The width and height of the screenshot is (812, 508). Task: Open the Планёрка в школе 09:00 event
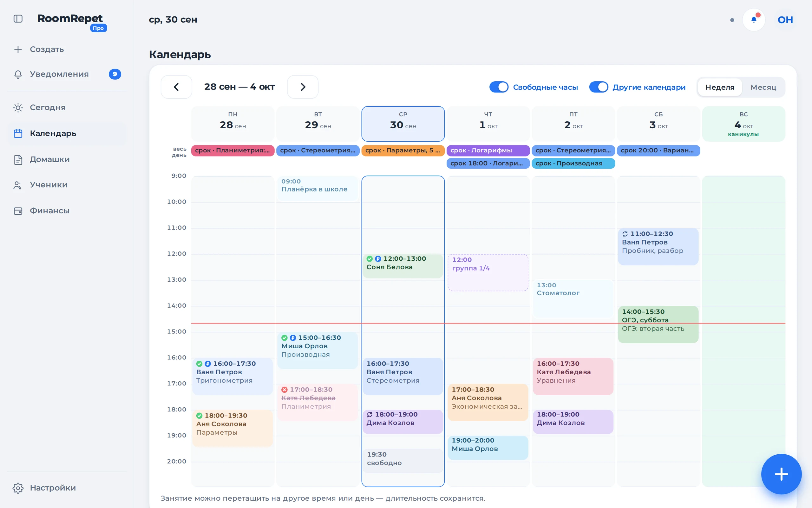pos(318,189)
